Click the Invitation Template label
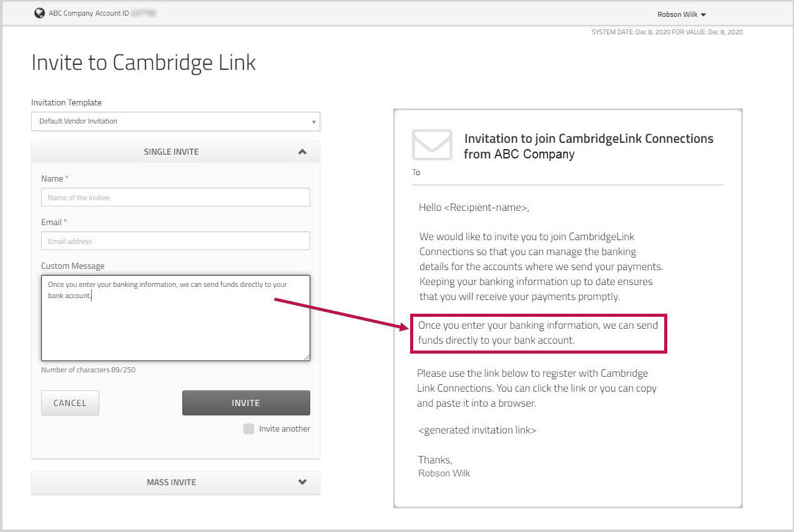Image resolution: width=794 pixels, height=532 pixels. 66,102
